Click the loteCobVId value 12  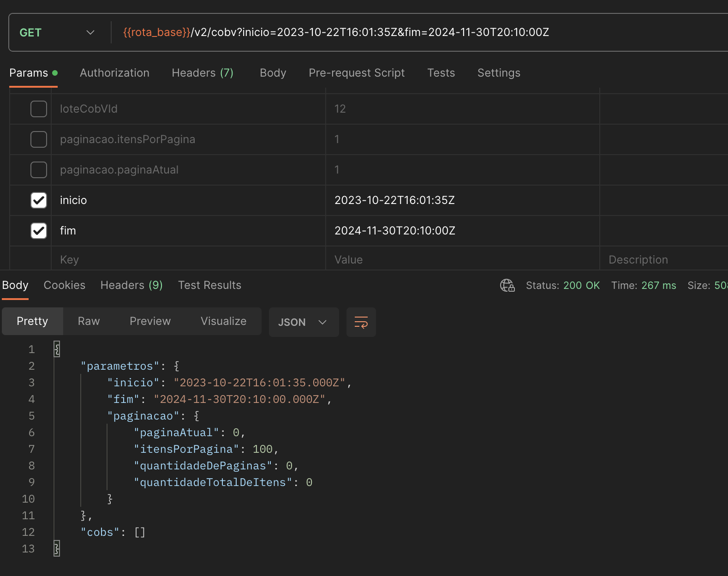click(462, 109)
